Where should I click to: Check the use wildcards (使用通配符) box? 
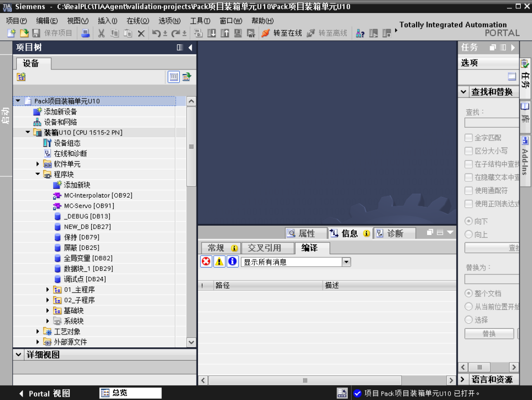tap(468, 191)
